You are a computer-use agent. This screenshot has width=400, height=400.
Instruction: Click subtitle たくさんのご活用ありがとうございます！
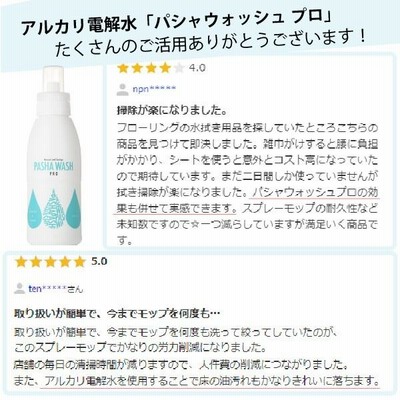[211, 43]
